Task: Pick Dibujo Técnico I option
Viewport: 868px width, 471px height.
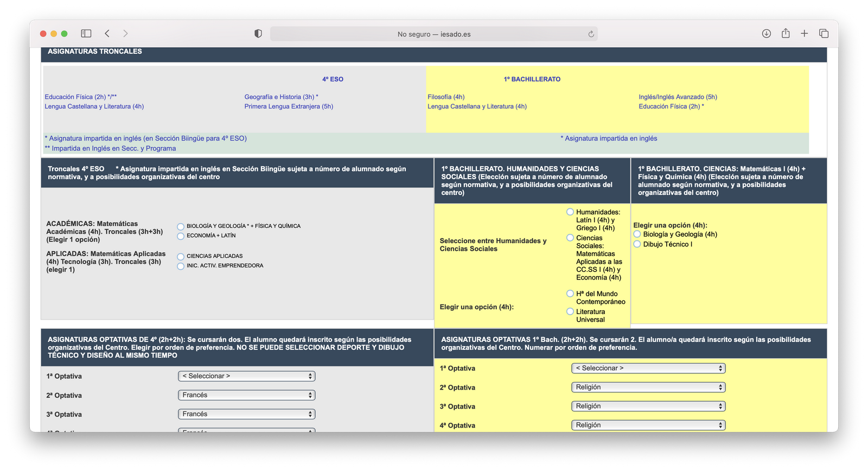Action: (637, 244)
